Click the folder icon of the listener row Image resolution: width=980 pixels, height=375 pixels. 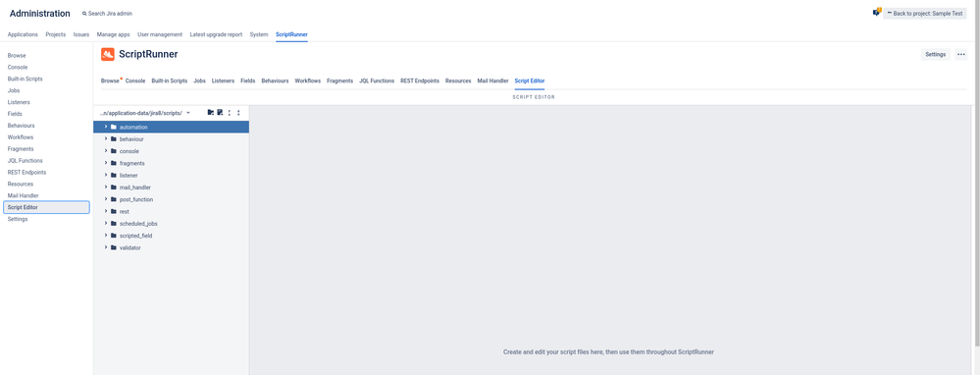[x=114, y=175]
